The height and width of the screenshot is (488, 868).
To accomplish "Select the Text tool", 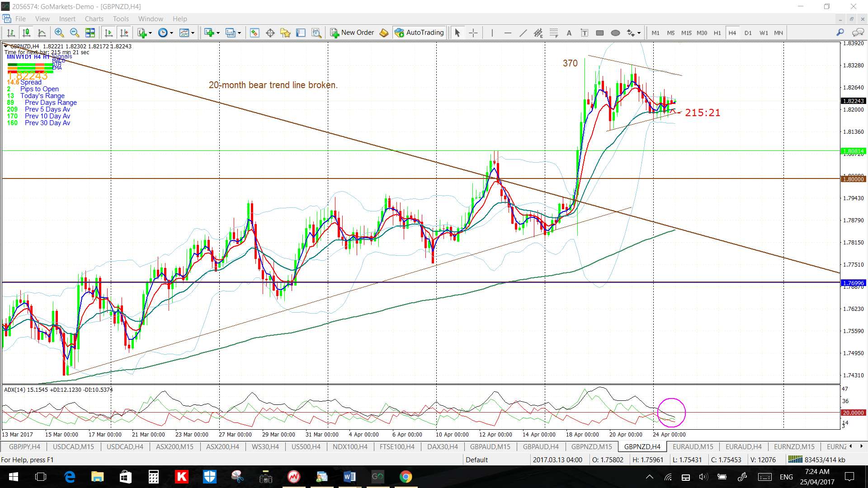I will 569,33.
